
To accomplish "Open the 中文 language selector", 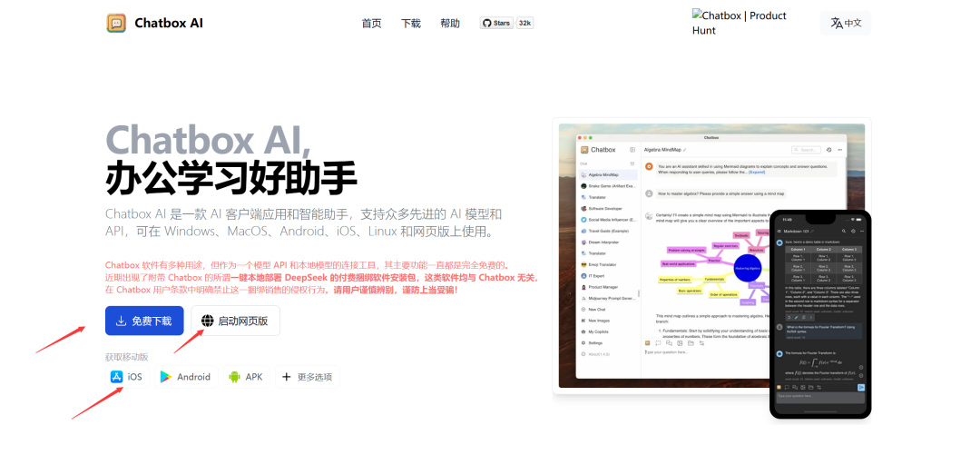I will click(x=846, y=23).
